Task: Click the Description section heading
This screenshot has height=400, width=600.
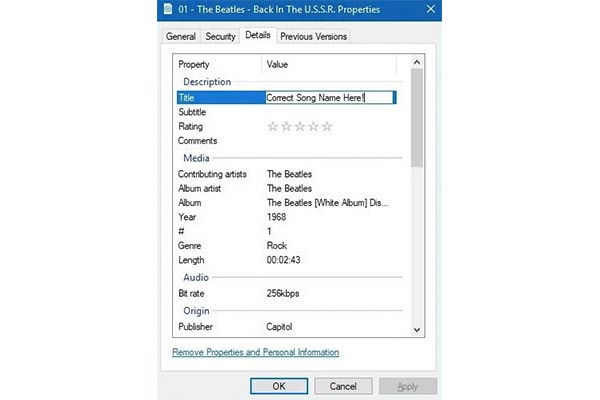Action: click(207, 82)
